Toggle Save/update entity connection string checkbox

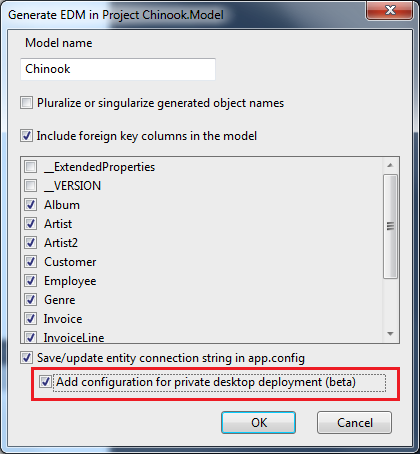click(x=27, y=358)
